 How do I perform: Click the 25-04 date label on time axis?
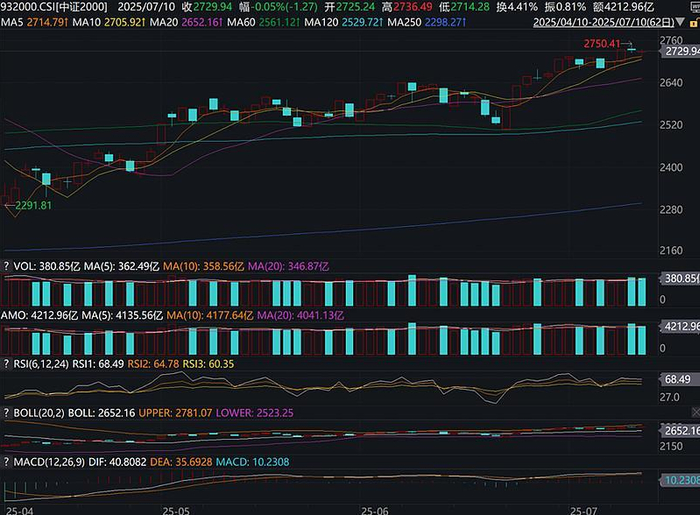(19, 511)
